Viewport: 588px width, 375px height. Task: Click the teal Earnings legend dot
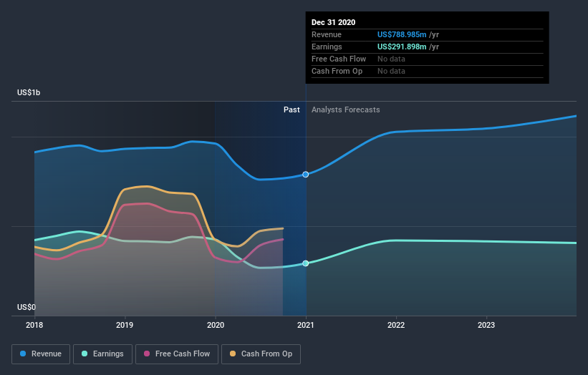tap(85, 354)
